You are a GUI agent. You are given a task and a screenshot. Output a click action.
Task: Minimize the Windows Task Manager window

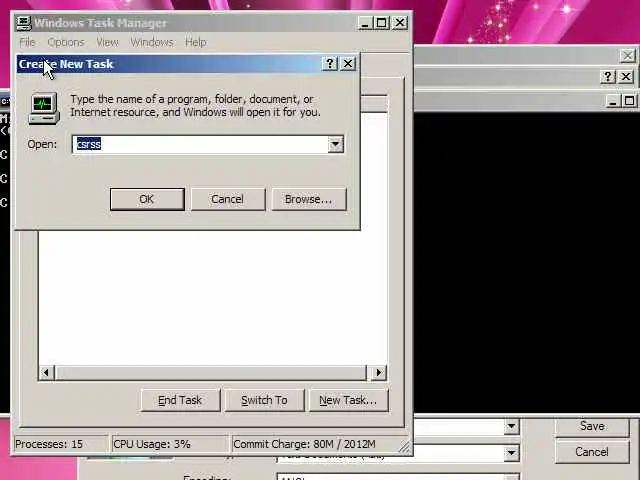[x=364, y=23]
